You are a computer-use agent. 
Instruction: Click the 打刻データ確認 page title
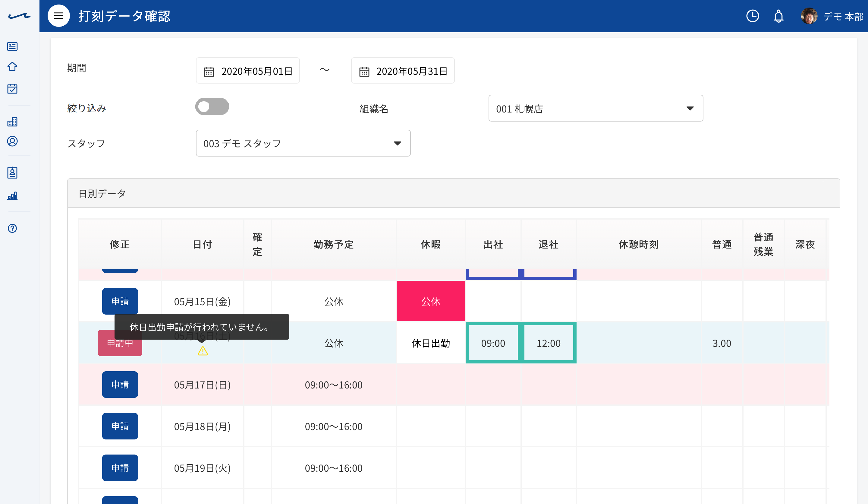pos(124,16)
